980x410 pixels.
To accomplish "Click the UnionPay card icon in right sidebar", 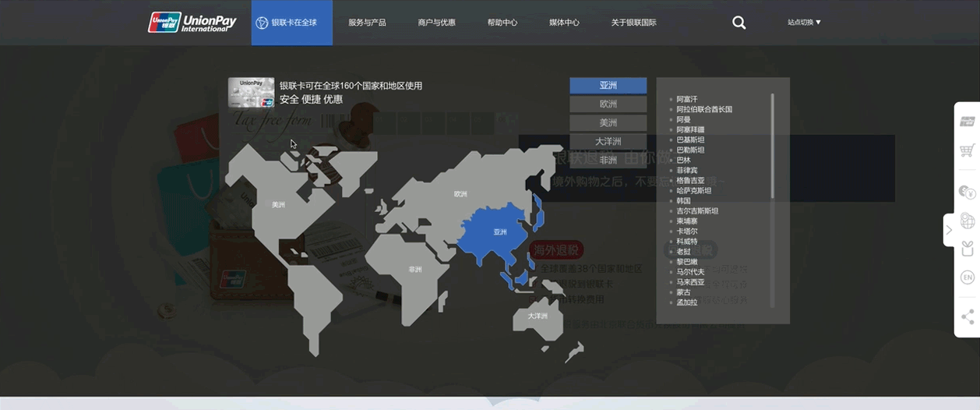I will tap(968, 122).
